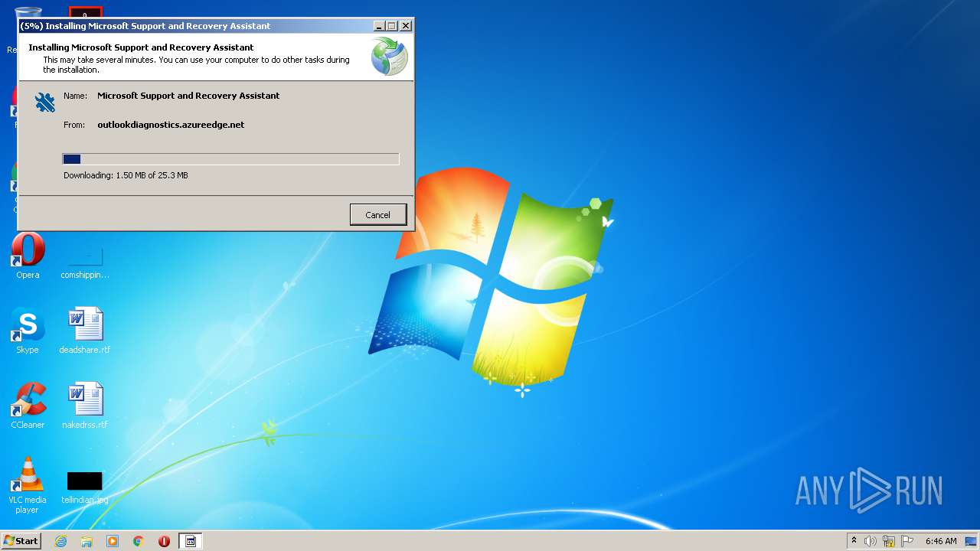
Task: Click the wrench application icon in installer
Action: [45, 102]
